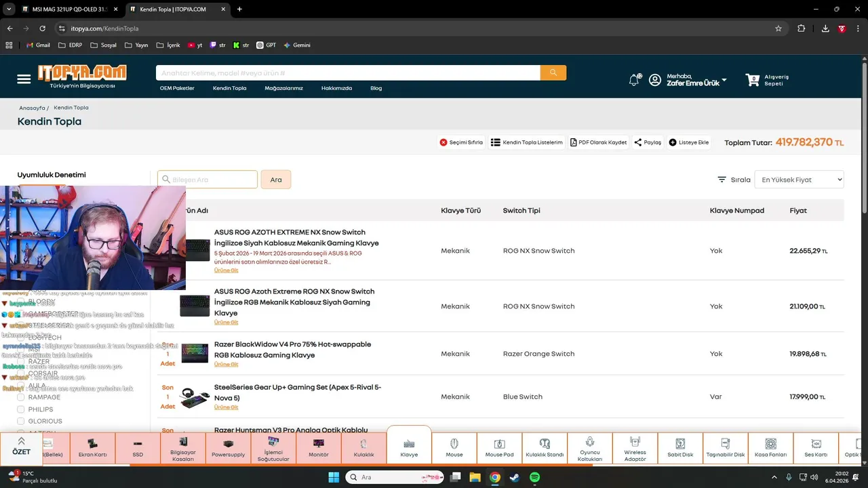Image resolution: width=868 pixels, height=488 pixels.
Task: Select the Ses Kartı category
Action: coord(816,449)
